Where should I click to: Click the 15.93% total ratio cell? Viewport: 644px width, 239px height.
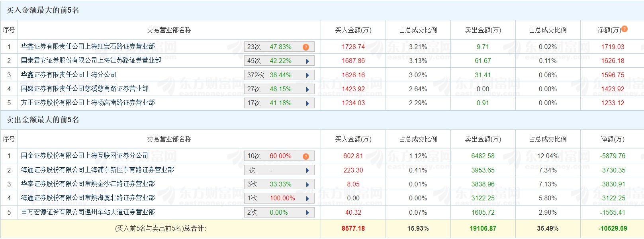pyautogui.click(x=418, y=228)
